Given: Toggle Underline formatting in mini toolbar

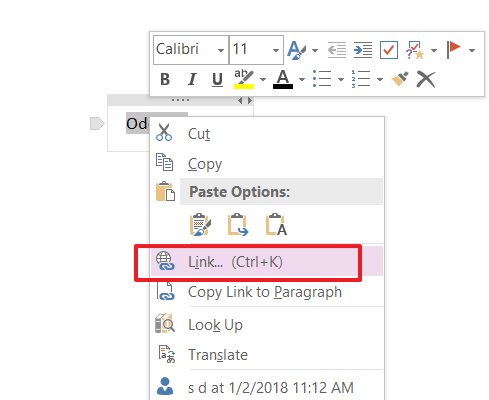Looking at the screenshot, I should click(x=217, y=79).
